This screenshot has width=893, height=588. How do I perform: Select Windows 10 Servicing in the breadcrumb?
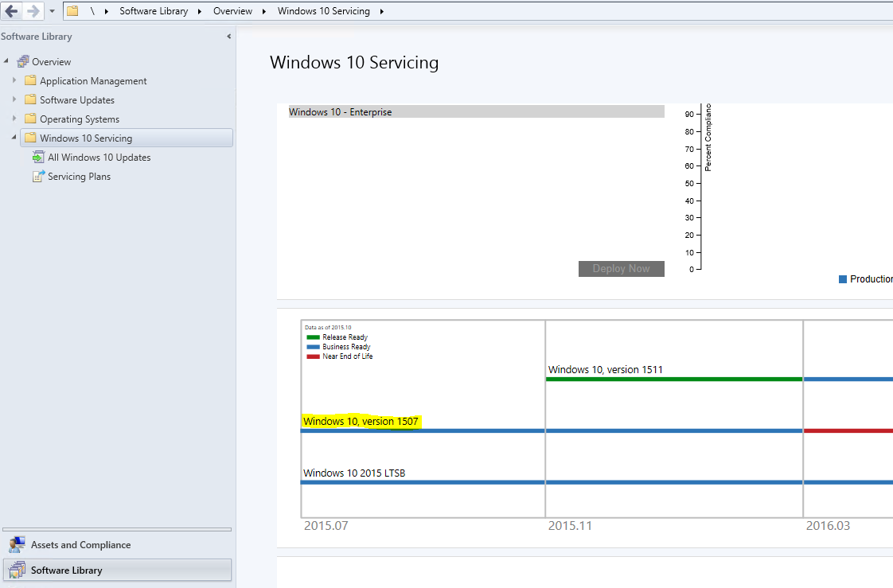point(323,11)
